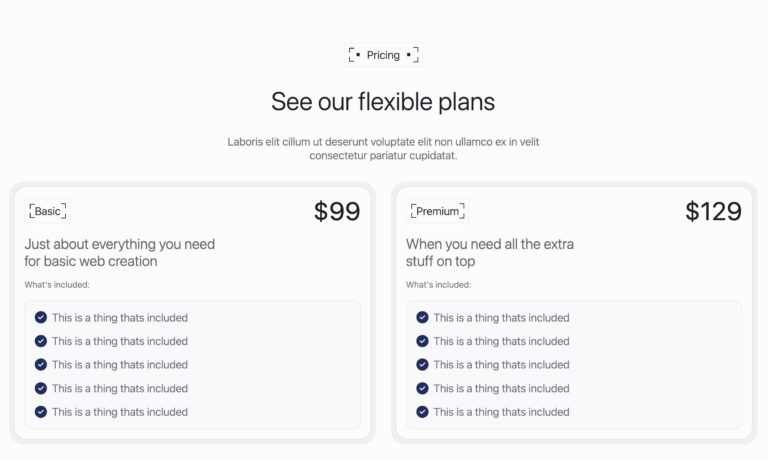Viewport: 768px width, 460px height.
Task: Click second checkmark icon in Basic plan
Action: pos(41,341)
